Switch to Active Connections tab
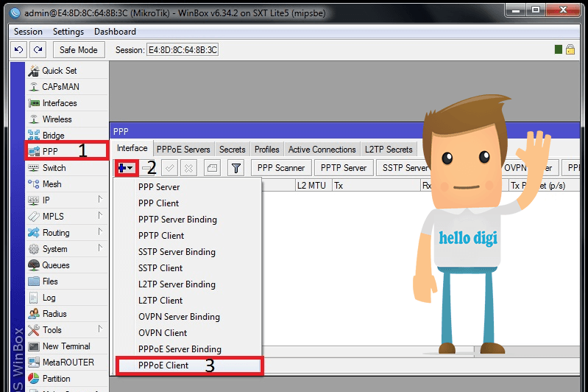588x392 pixels. (322, 150)
